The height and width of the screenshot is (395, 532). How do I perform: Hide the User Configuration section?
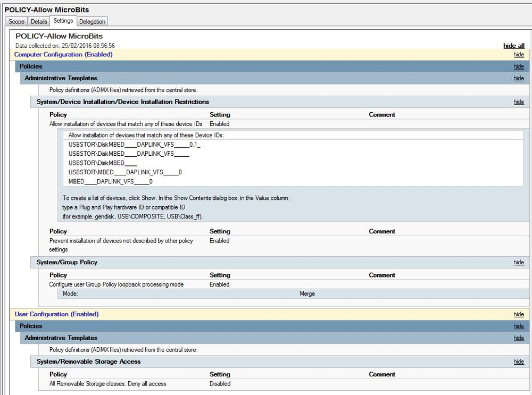coord(518,314)
